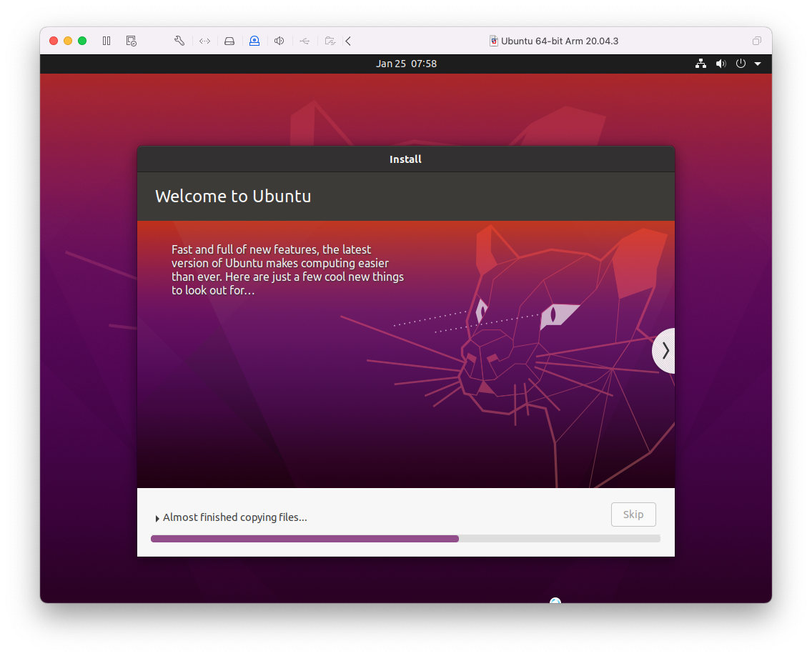812x656 pixels.
Task: Click the Ubuntu volume indicator
Action: 721,64
